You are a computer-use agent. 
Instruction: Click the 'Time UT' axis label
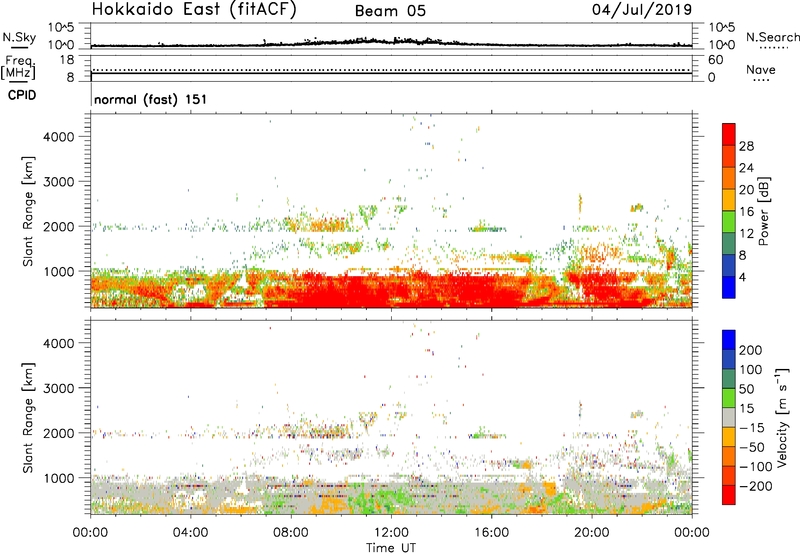click(x=391, y=547)
